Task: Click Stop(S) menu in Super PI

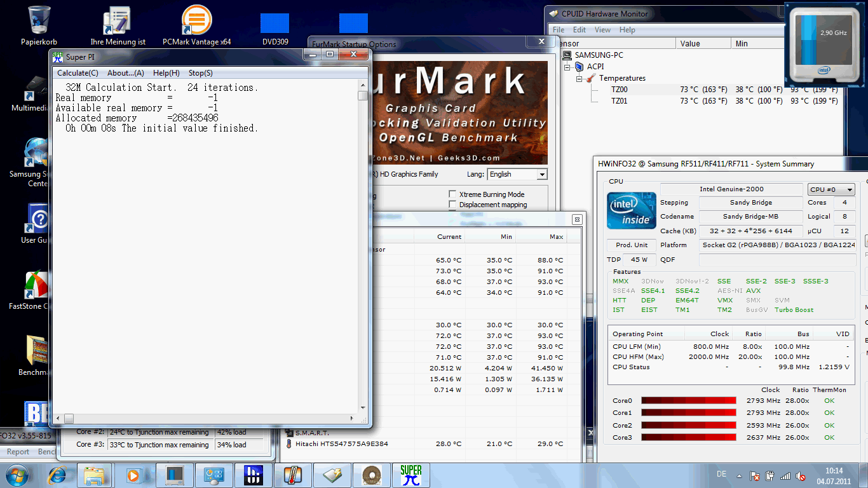Action: [201, 73]
